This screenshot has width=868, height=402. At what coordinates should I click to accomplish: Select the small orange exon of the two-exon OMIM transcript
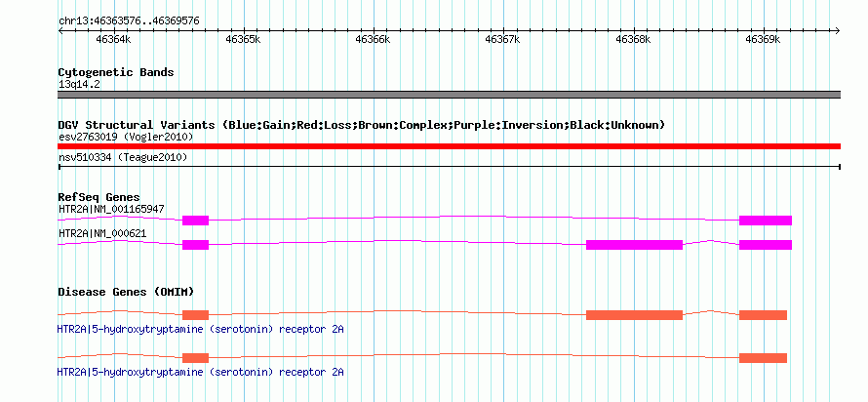click(195, 358)
